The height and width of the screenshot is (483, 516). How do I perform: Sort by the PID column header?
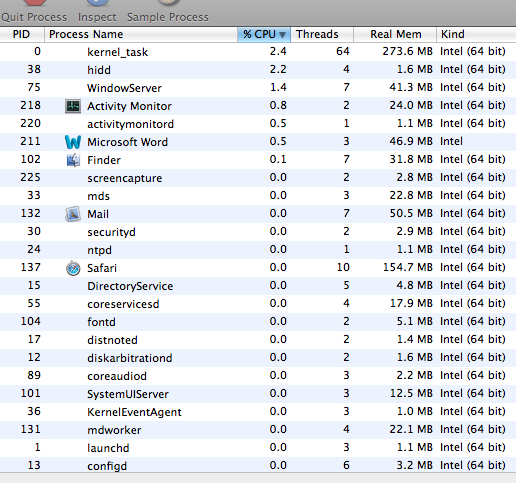pos(22,34)
